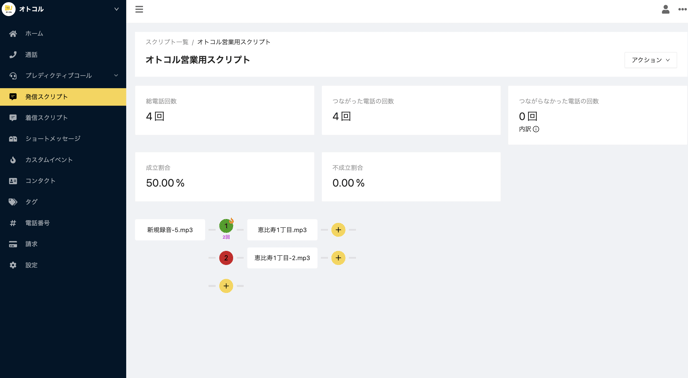Expand the プレディクティブコール submenu chevron

116,76
